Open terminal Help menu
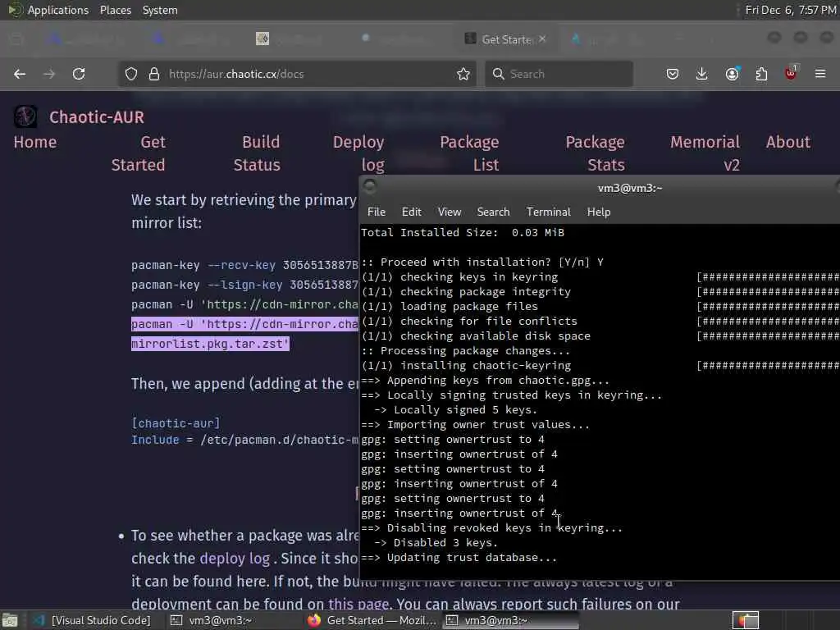Image resolution: width=840 pixels, height=630 pixels. click(x=599, y=212)
